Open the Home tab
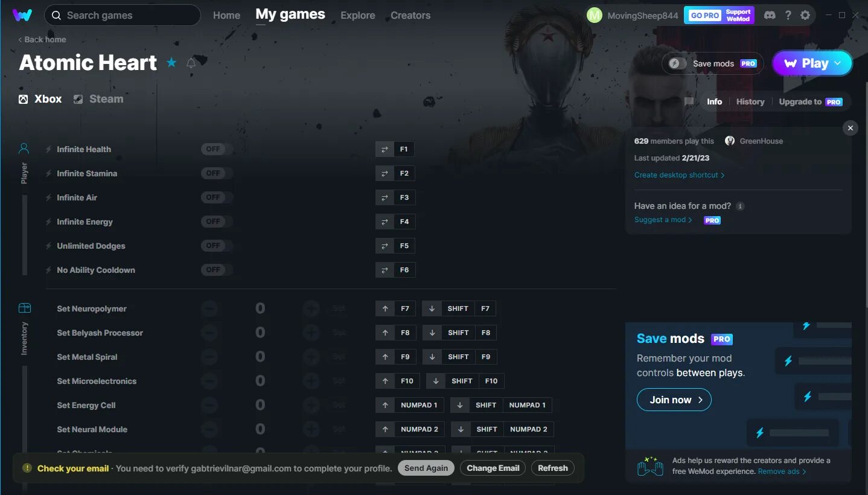This screenshot has width=868, height=495. tap(226, 15)
